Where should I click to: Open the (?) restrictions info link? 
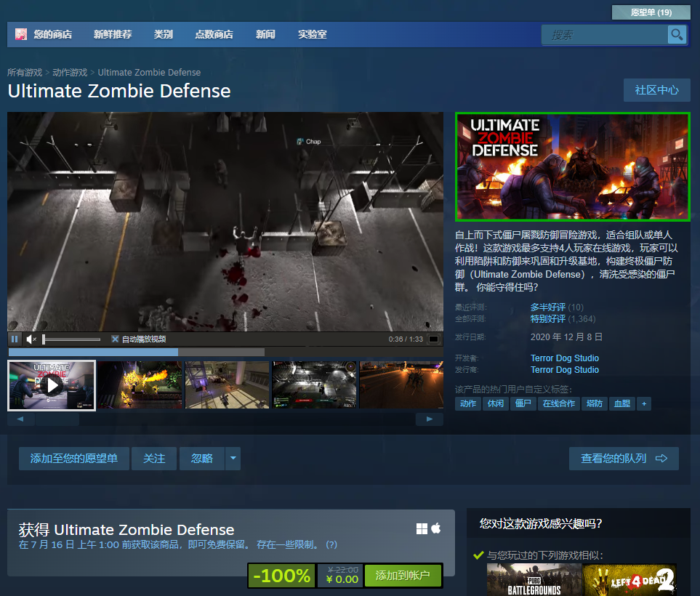click(x=331, y=544)
